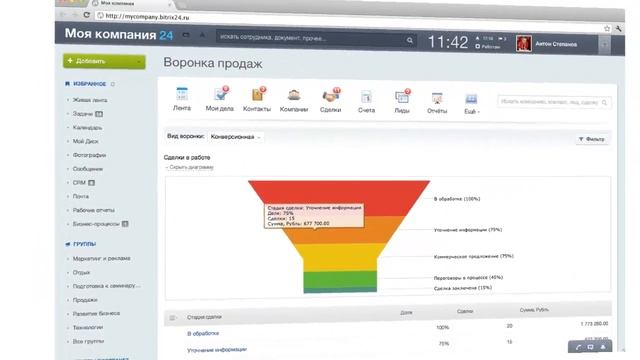Screen dimensions: 640x360
Task: Click the magnifier in CRM search field
Action: (x=604, y=103)
